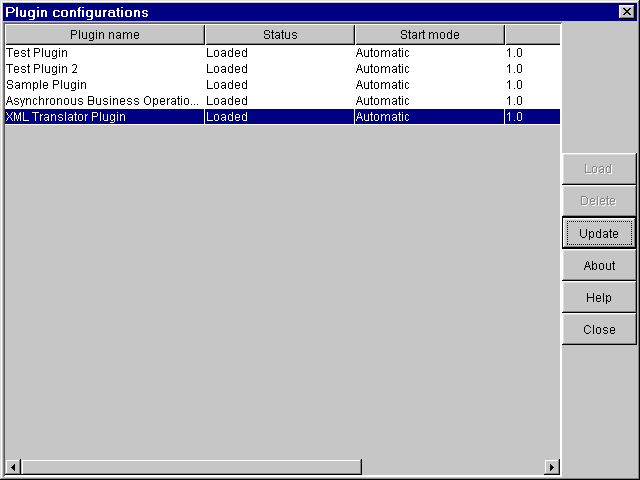
Task: Click the Update button
Action: point(599,233)
